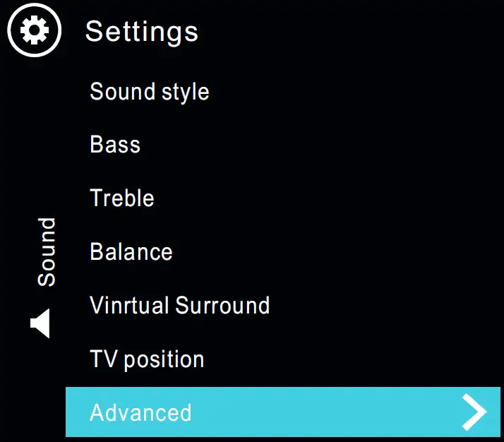Click the vertical Sound category label
The height and width of the screenshot is (442, 504).
(47, 252)
